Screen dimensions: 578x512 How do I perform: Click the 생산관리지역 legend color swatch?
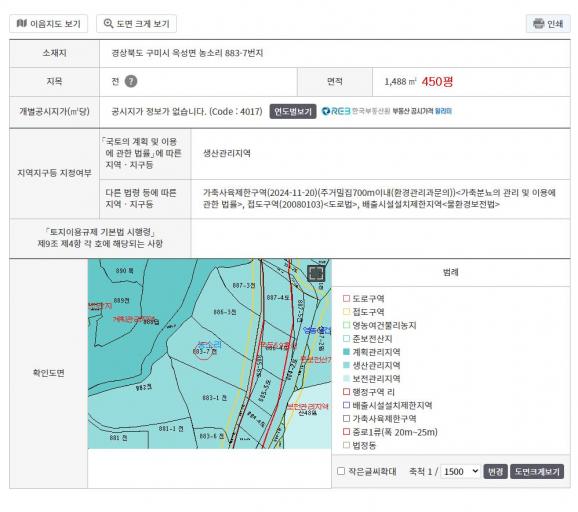pos(346,365)
